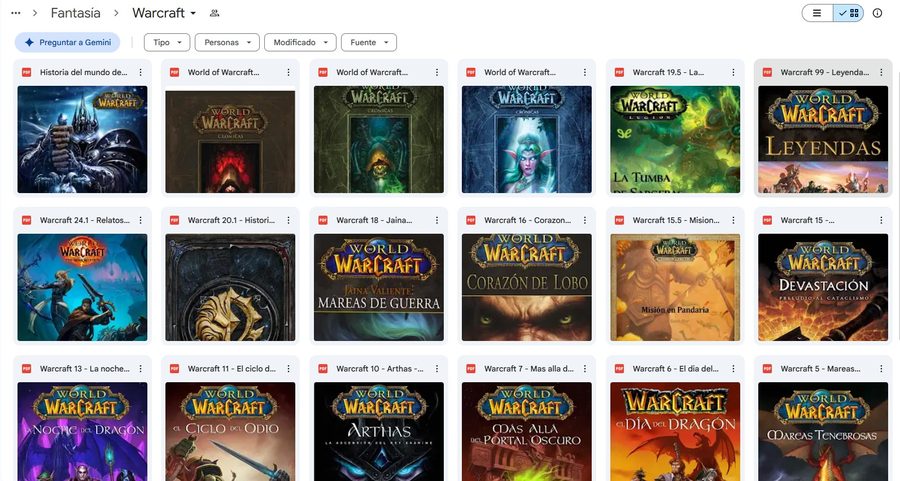
Task: Click the PDF icon beside Warcraft 24.1 - Relatos
Action: pyautogui.click(x=26, y=220)
